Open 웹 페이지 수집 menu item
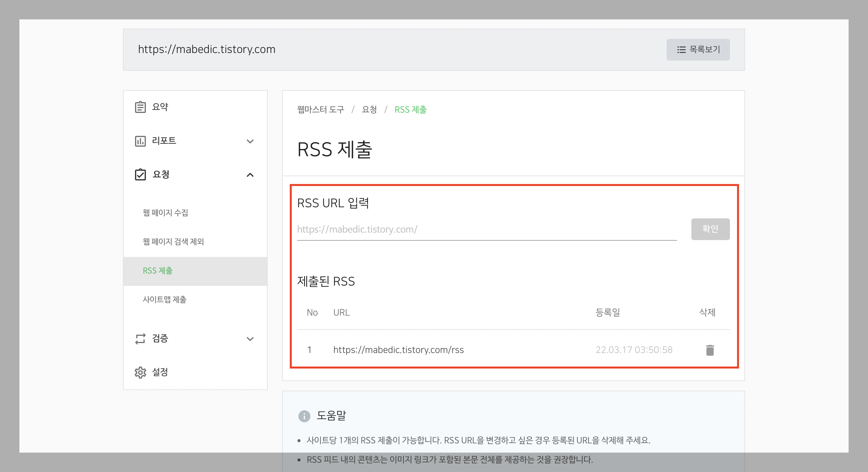 pyautogui.click(x=165, y=213)
